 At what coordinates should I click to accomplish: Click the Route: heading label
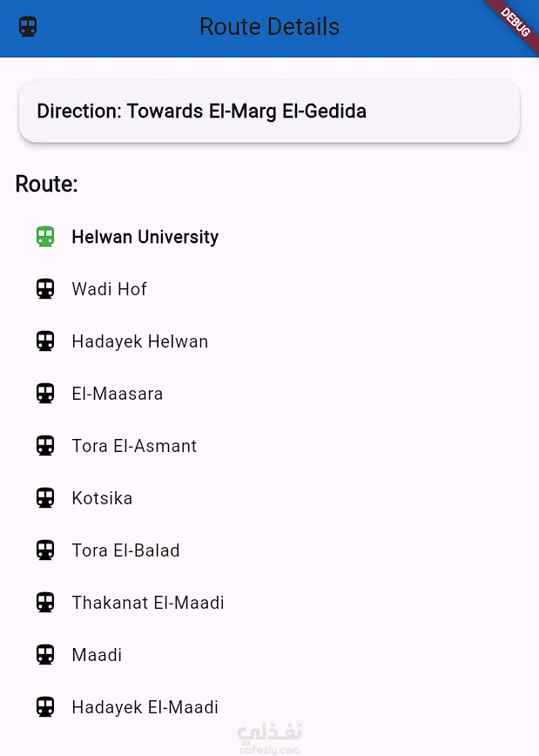coord(46,184)
